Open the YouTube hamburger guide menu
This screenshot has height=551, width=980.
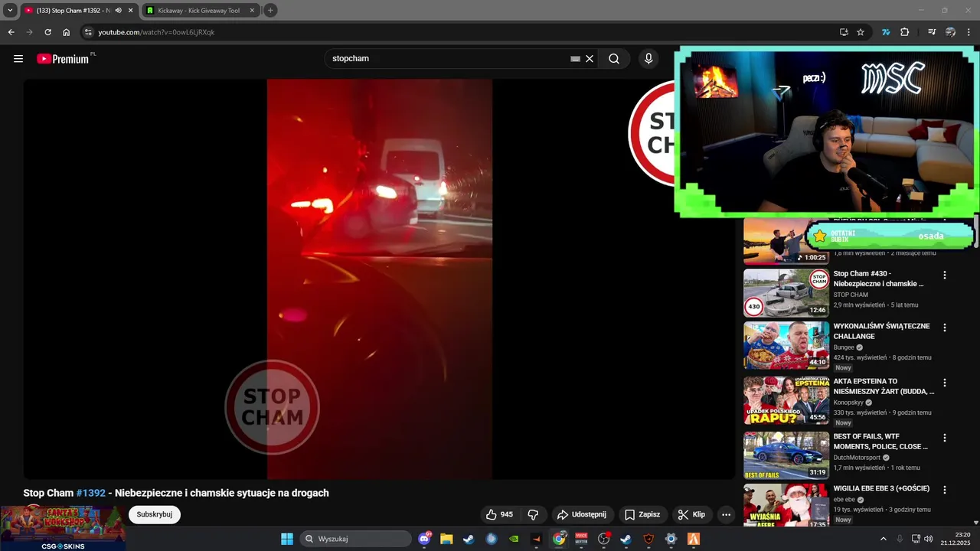click(18, 59)
